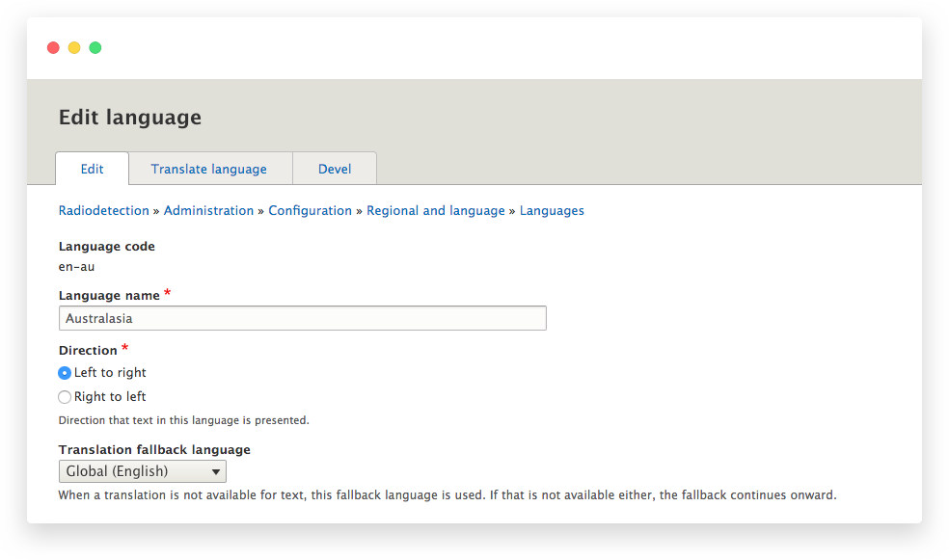
Task: Click the fallback help text starting 'When a translation'
Action: tap(447, 494)
